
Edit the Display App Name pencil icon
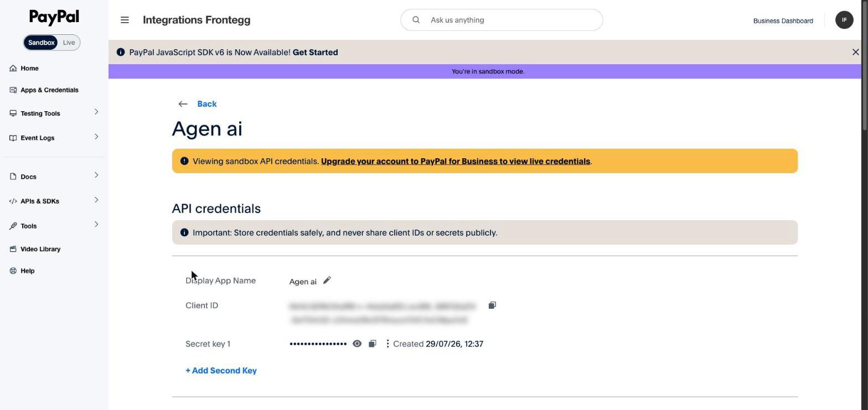coord(327,281)
